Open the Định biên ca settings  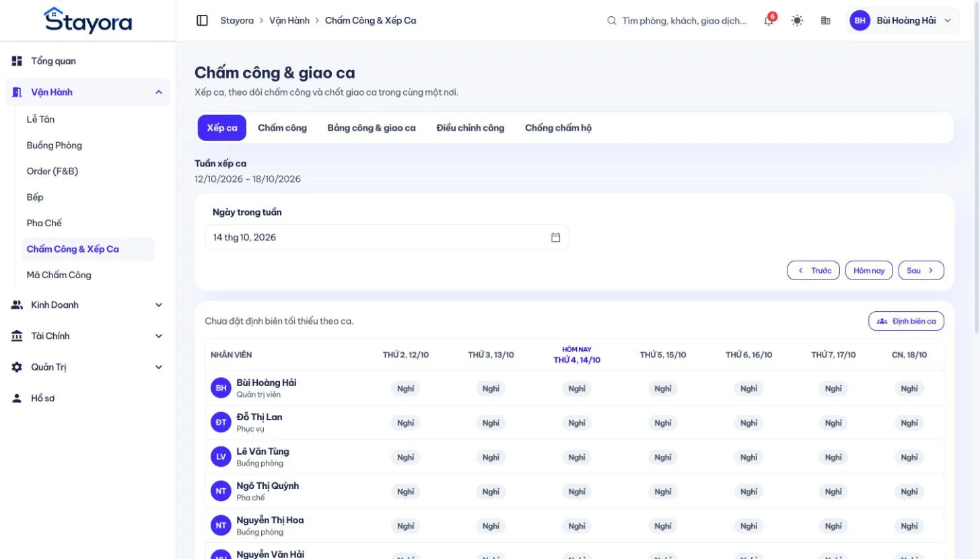pyautogui.click(x=907, y=321)
